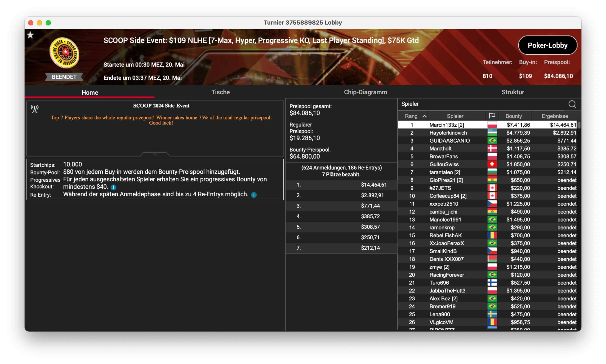Switch to the Tische tab
This screenshot has height=364, width=606.
(x=220, y=92)
